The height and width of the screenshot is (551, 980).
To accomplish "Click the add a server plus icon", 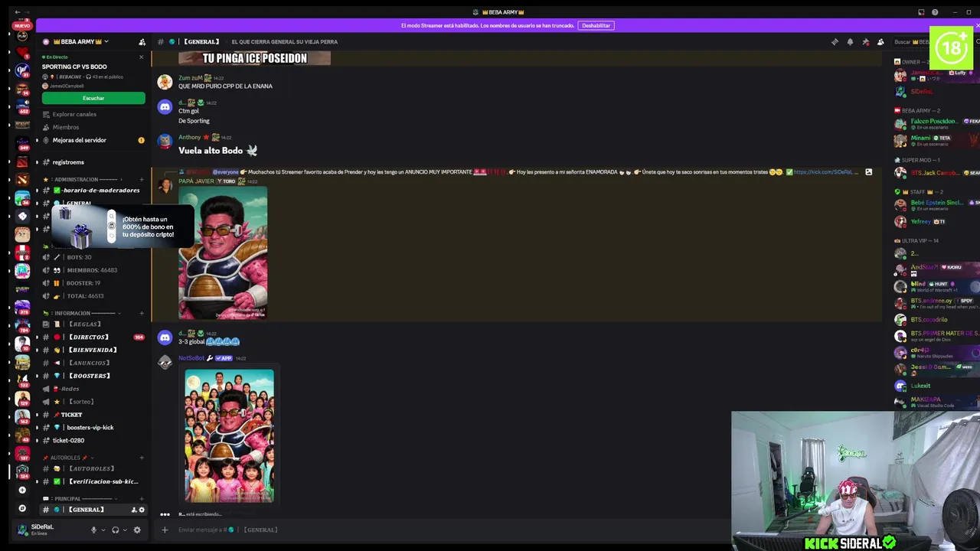I will pos(22,490).
